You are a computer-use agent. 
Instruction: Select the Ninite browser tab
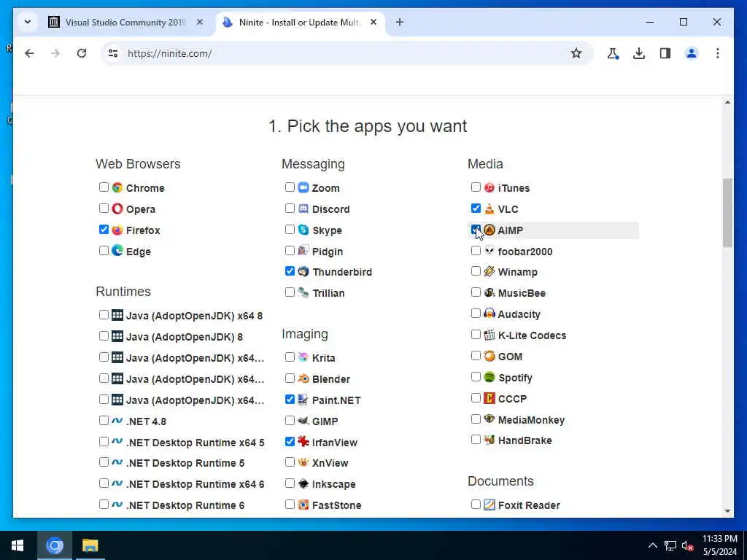point(300,23)
